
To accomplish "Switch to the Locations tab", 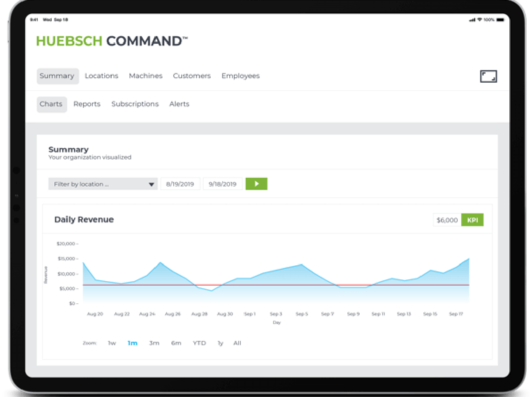I will [101, 76].
